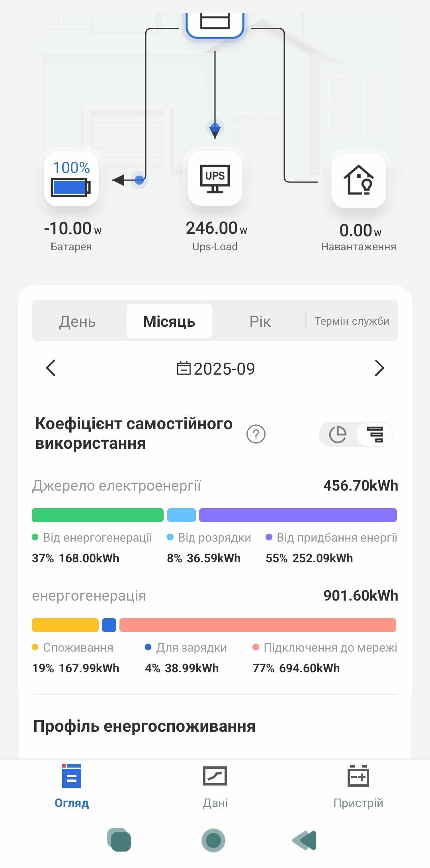
Task: Open the Пристрій device tab
Action: pos(358,786)
